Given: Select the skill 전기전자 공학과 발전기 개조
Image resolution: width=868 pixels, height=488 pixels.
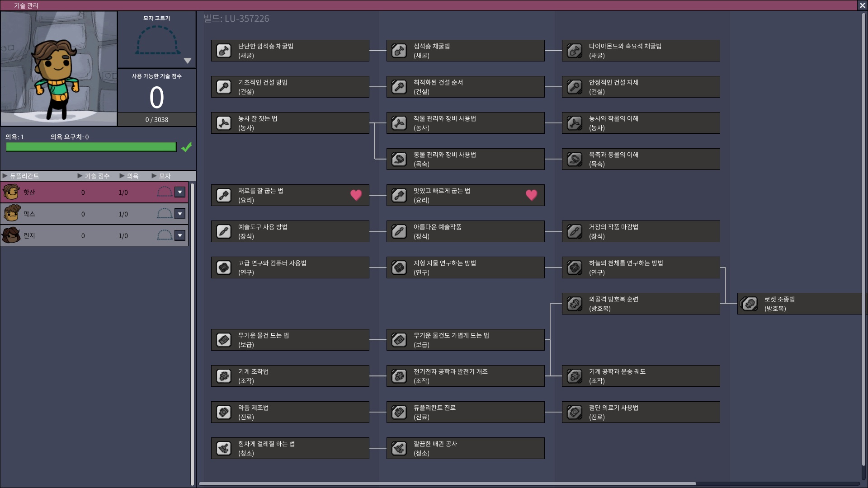Looking at the screenshot, I should [x=466, y=376].
